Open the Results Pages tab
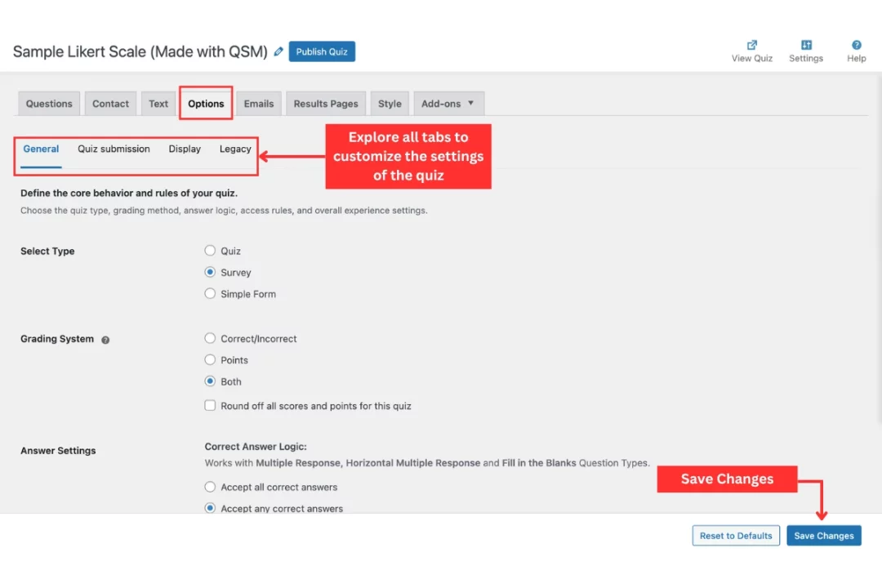Image resolution: width=882 pixels, height=588 pixels. pos(325,103)
